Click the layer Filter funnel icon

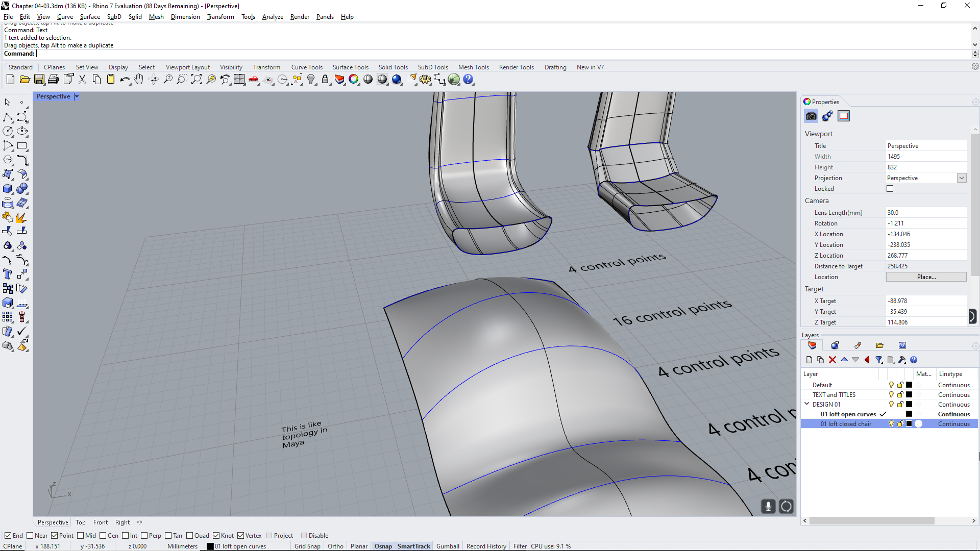pos(879,360)
